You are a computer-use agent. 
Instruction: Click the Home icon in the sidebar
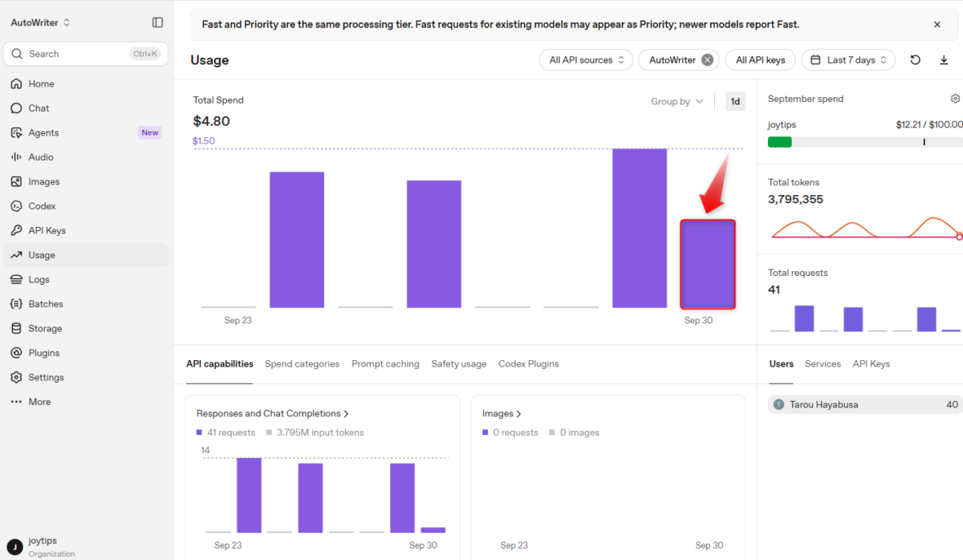(16, 83)
